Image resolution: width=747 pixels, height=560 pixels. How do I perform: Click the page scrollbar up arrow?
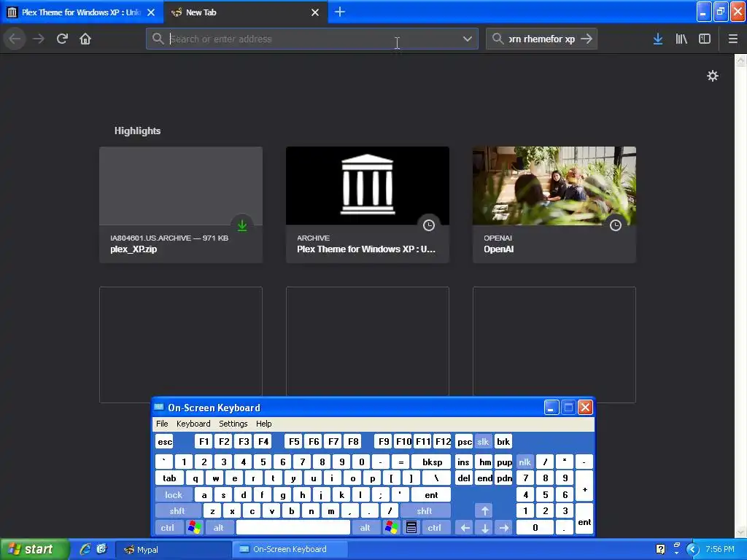741,61
